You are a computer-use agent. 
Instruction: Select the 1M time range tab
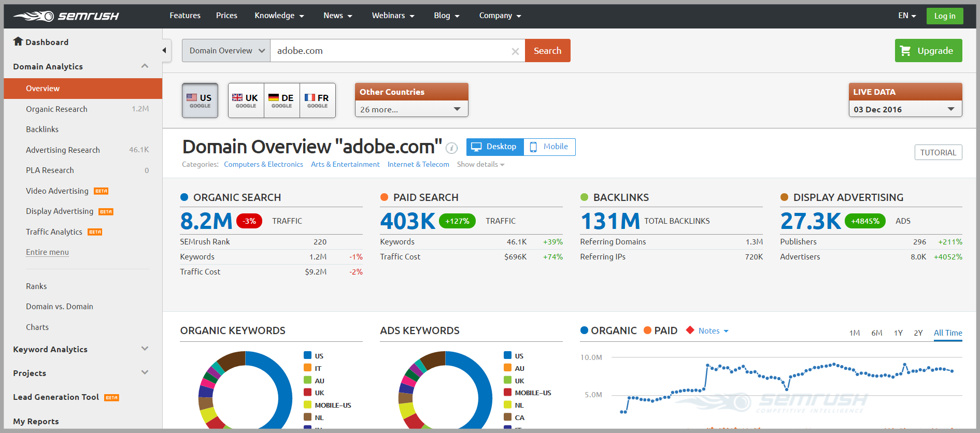[855, 333]
